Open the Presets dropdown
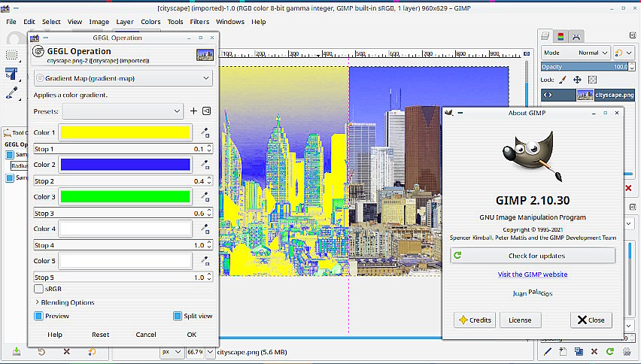Screen dimensions: 641x364 122,111
